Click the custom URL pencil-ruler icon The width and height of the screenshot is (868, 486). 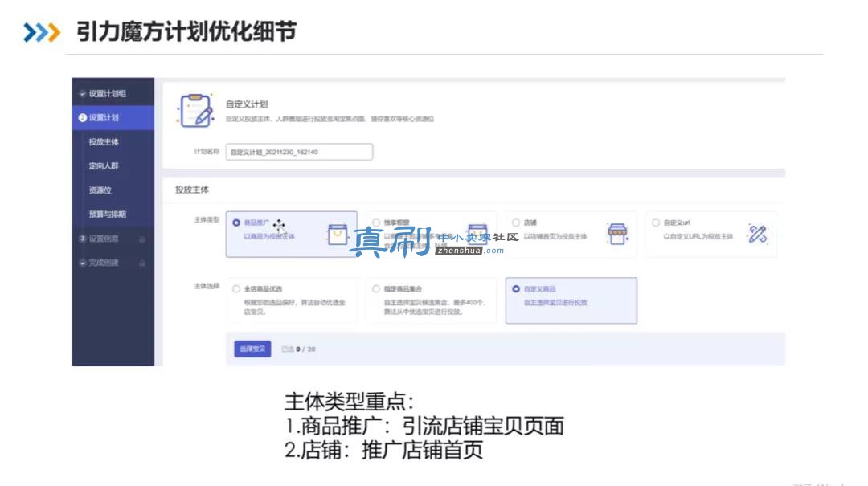click(x=757, y=234)
